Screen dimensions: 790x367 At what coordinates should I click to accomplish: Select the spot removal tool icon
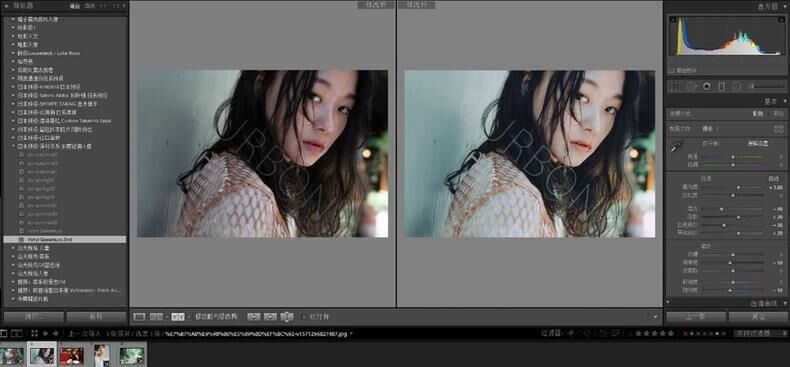tap(691, 87)
